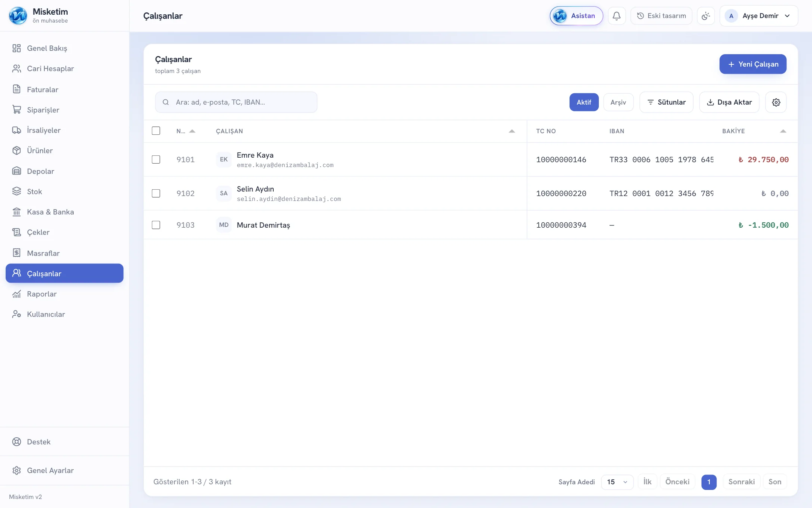Open the notifications bell icon

[x=617, y=16]
